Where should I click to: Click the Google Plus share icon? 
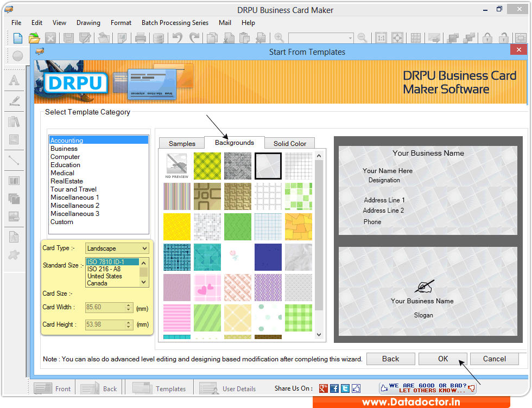(324, 388)
